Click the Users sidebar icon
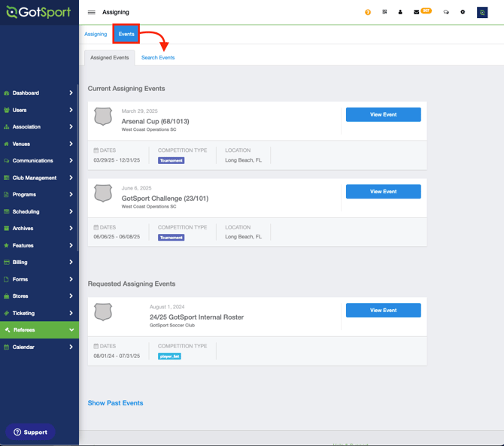The width and height of the screenshot is (504, 446). coord(7,110)
